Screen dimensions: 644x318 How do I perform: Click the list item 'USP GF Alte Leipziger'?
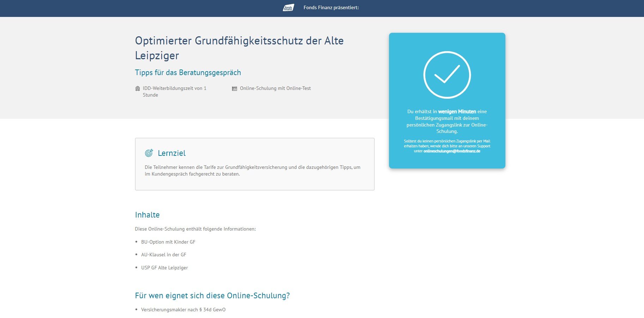tap(165, 268)
